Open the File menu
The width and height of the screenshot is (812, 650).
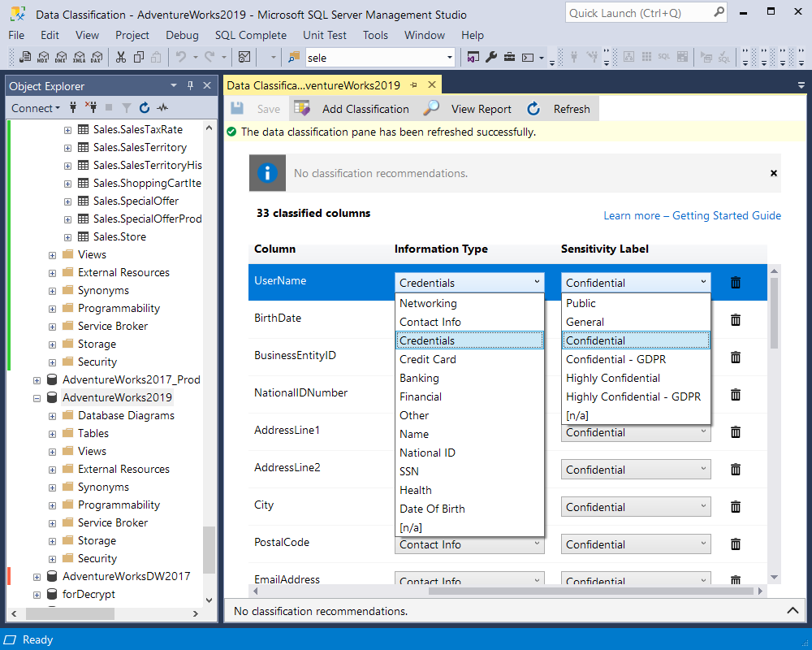[16, 35]
